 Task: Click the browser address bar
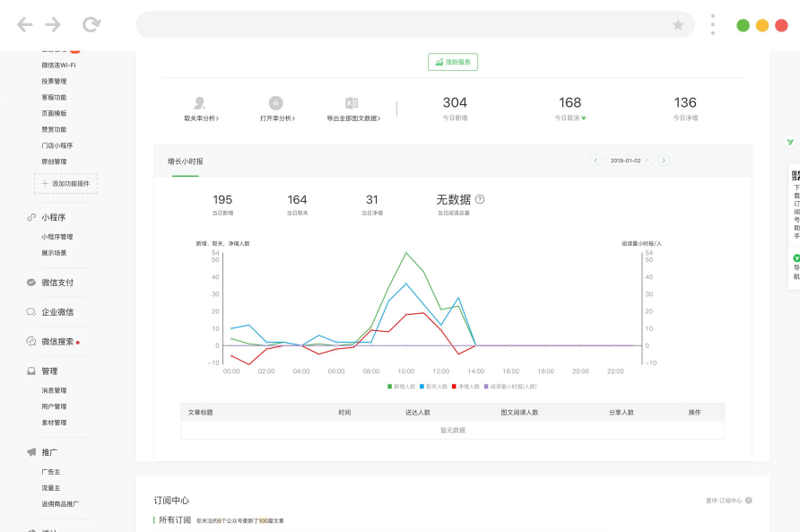pos(404,25)
